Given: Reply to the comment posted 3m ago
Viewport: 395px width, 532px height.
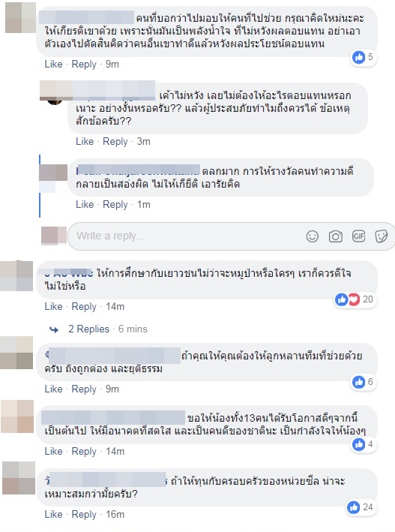Looking at the screenshot, I should click(x=115, y=142).
